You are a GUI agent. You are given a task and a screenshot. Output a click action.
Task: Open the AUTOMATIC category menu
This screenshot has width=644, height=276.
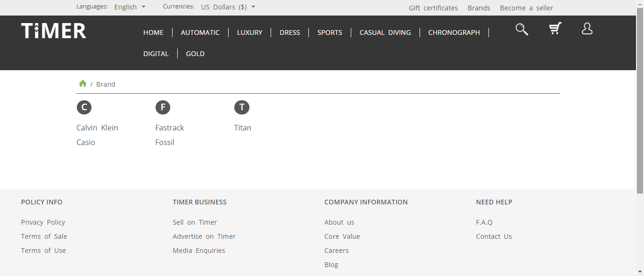tap(200, 32)
